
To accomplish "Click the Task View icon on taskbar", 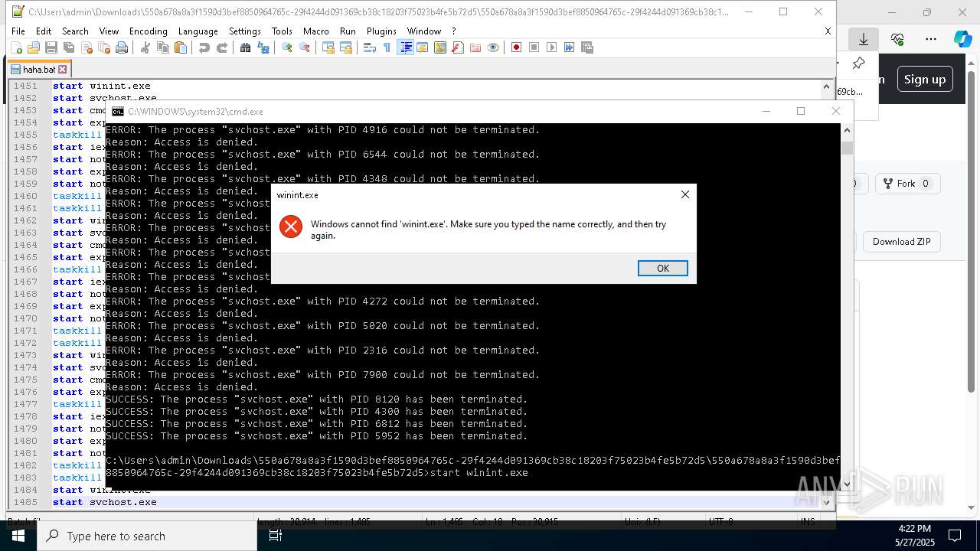I will point(276,536).
